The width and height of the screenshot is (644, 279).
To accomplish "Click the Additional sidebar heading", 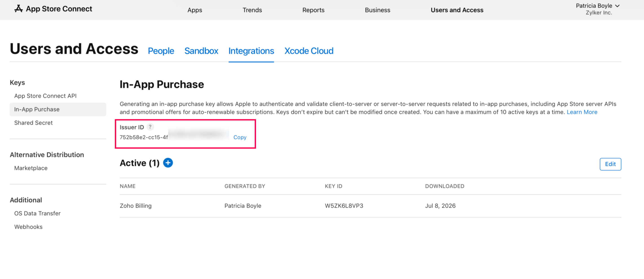I will point(26,200).
